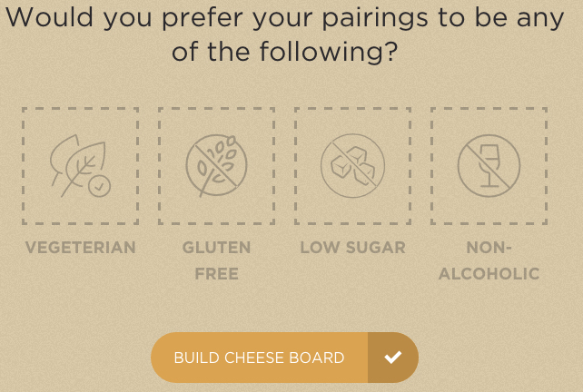
Task: Click the GLUTEN FREE text label
Action: (x=216, y=260)
